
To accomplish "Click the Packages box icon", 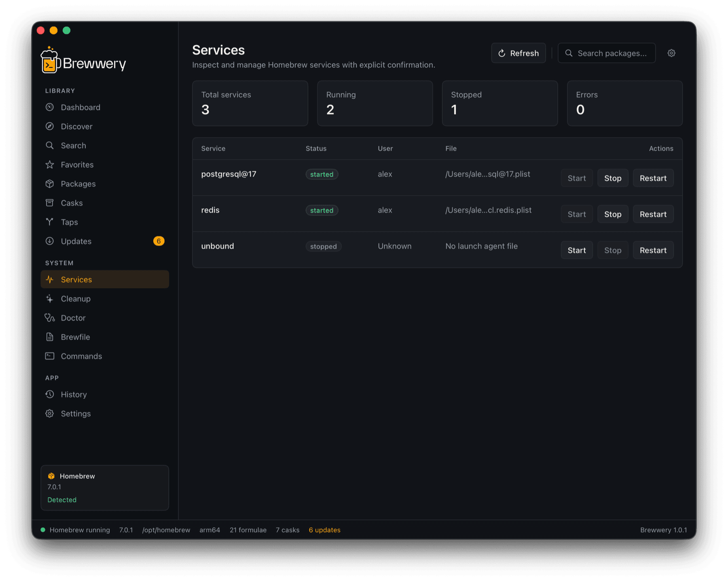I will [x=50, y=184].
